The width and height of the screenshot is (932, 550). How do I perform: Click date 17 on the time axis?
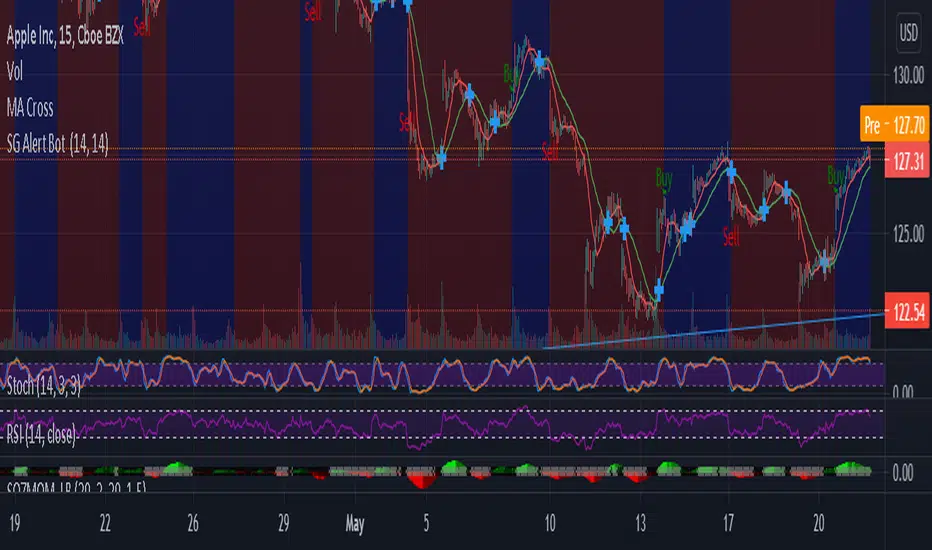tap(729, 523)
